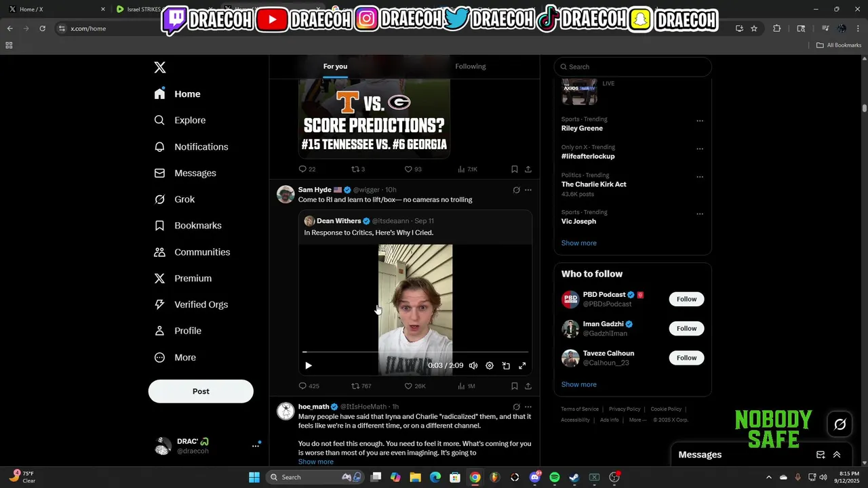
Task: Bookmark the Tennessee vs. Georgia post
Action: pos(515,169)
